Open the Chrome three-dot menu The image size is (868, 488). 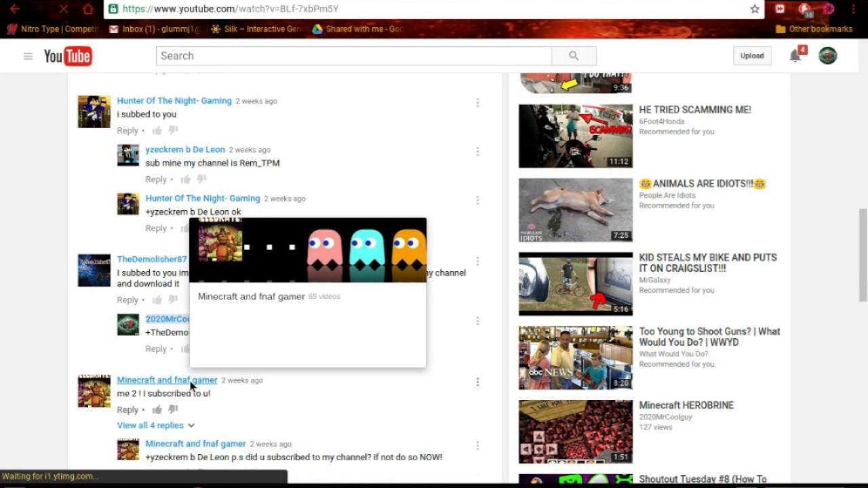(x=853, y=9)
